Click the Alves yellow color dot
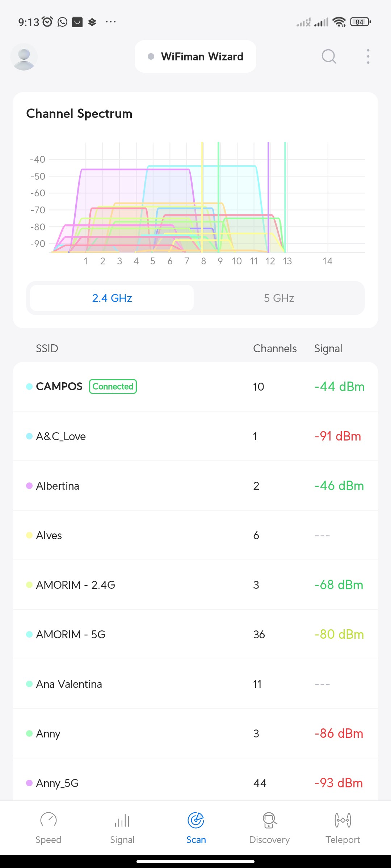Viewport: 391px width, 868px height. (29, 535)
